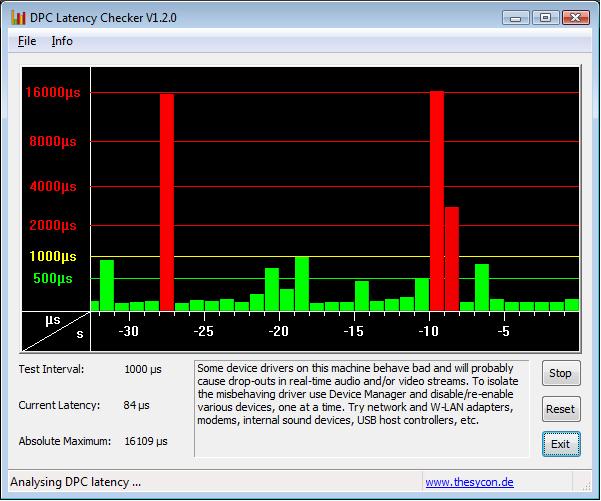This screenshot has width=601, height=501.
Task: Open the Info menu
Action: pyautogui.click(x=62, y=41)
